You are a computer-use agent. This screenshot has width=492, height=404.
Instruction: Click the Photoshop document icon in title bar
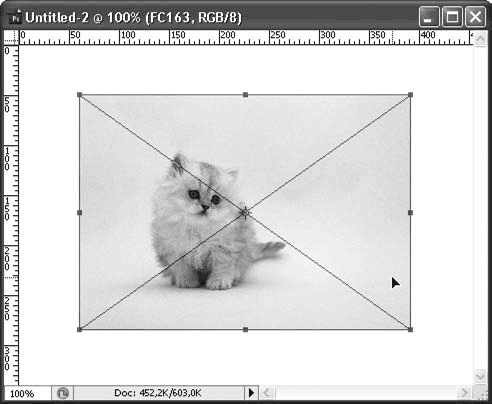pyautogui.click(x=15, y=17)
